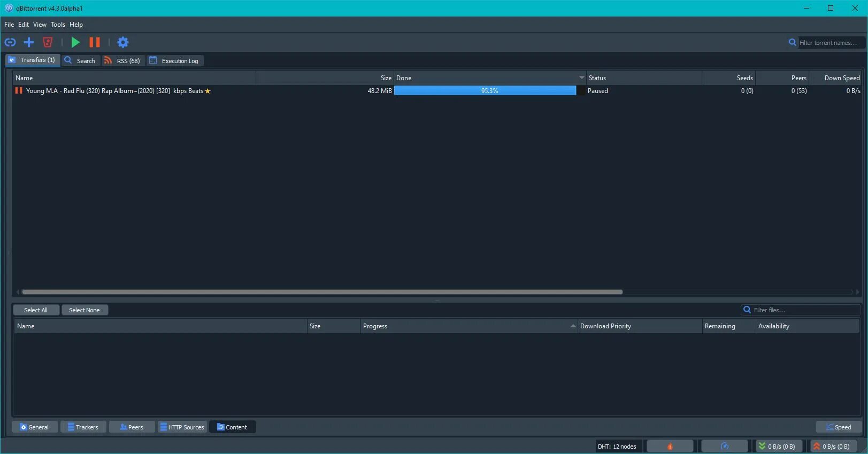Sort by the Availability column header

pos(808,326)
